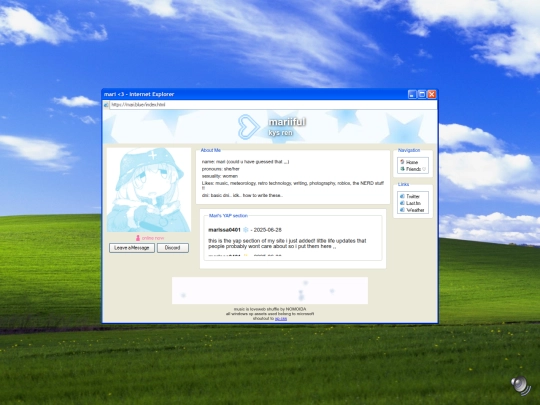Image resolution: width=540 pixels, height=405 pixels.
Task: Click the Discord button
Action: pos(173,248)
